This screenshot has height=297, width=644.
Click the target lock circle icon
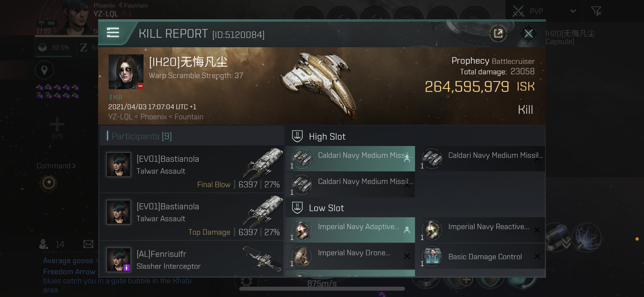[x=49, y=183]
